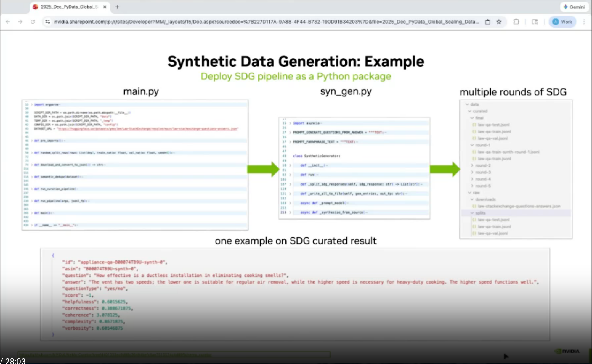Open Chrome three-dot menu
Screen dimensions: 592x364
[x=584, y=22]
